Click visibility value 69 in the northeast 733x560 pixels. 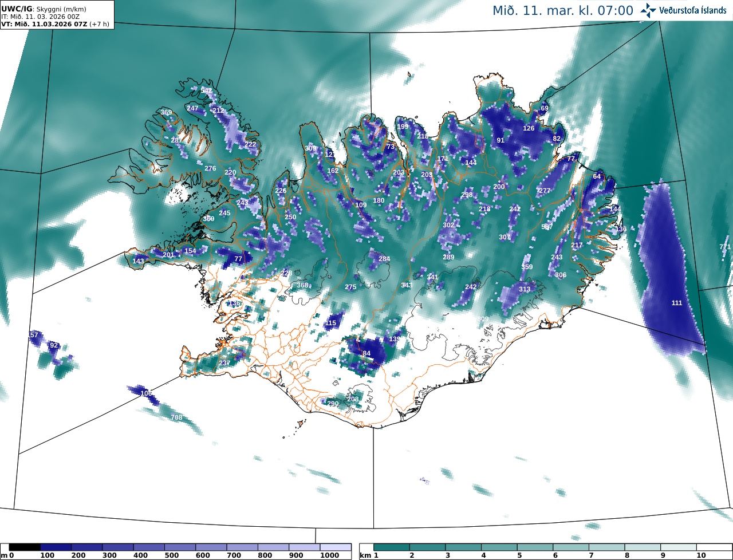(545, 108)
